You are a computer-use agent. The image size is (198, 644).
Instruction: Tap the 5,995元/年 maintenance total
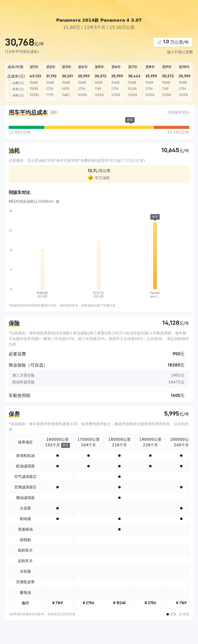176,414
